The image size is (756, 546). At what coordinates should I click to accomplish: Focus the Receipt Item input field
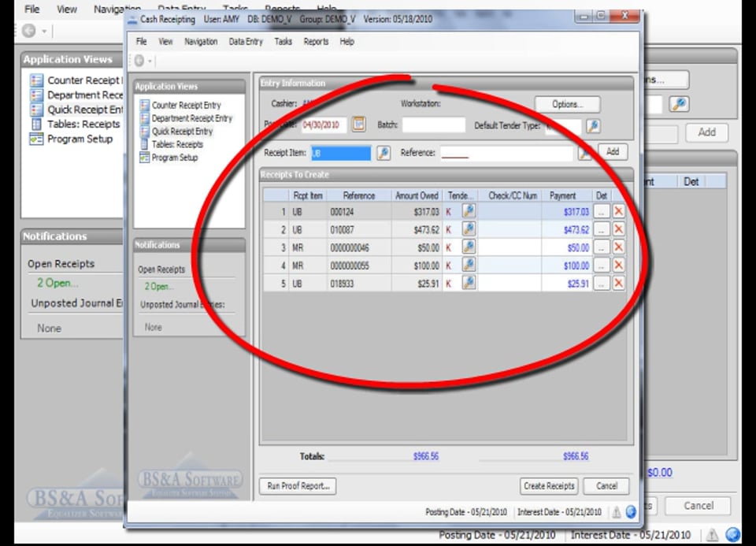click(x=341, y=153)
